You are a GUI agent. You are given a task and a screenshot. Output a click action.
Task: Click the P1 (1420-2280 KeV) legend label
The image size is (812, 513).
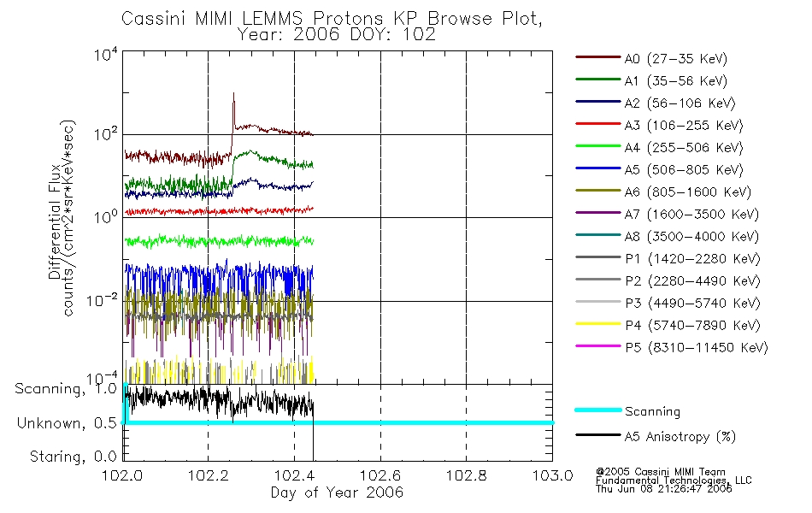coord(692,258)
